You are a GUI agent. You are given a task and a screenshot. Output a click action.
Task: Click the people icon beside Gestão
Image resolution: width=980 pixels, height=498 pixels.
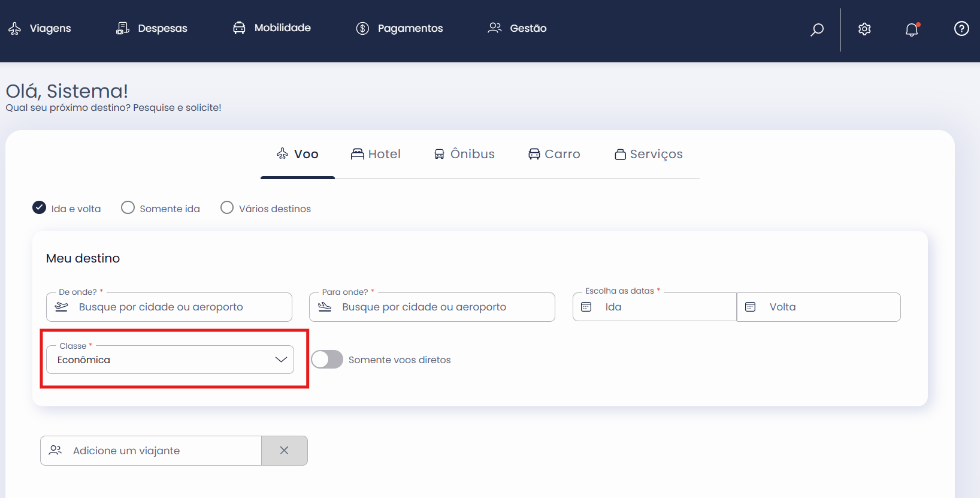[494, 28]
